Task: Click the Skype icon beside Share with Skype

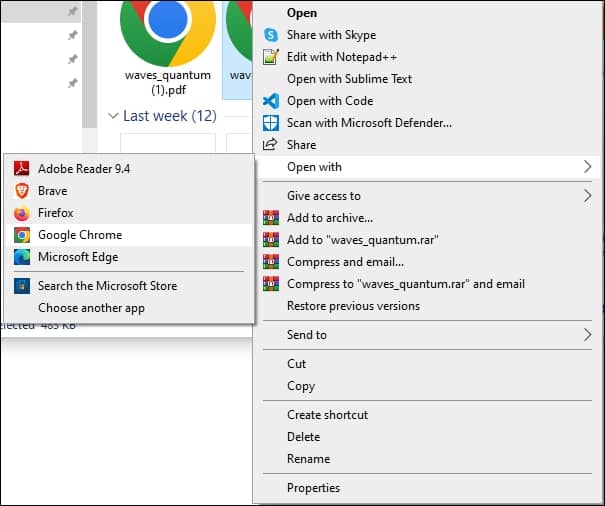Action: click(271, 35)
